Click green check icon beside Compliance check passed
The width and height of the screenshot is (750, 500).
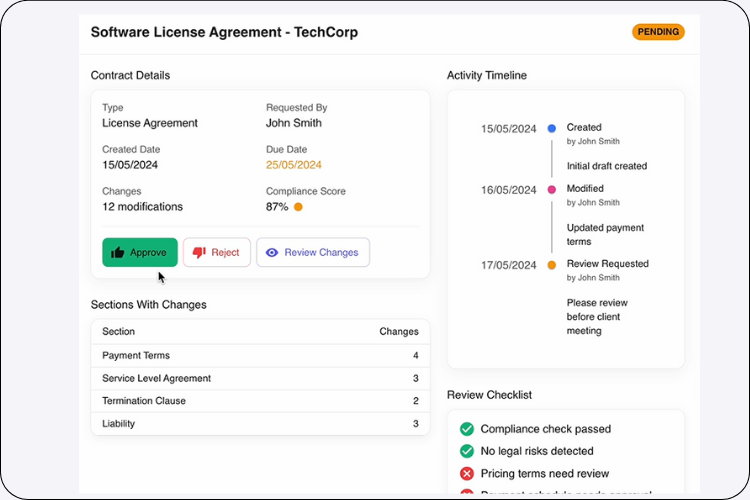[466, 429]
